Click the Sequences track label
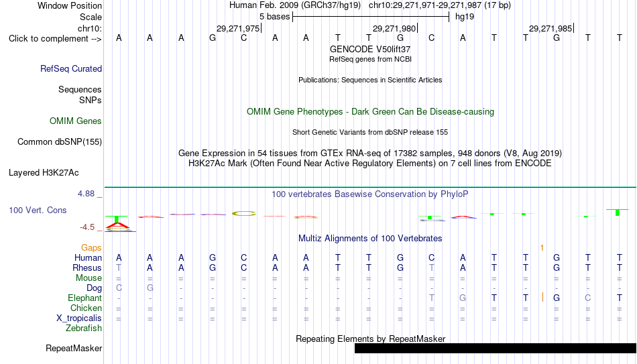The width and height of the screenshot is (637, 364). [80, 89]
